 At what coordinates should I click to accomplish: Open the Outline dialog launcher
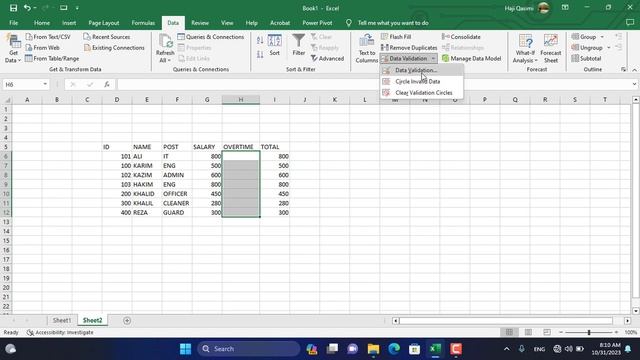[x=624, y=70]
